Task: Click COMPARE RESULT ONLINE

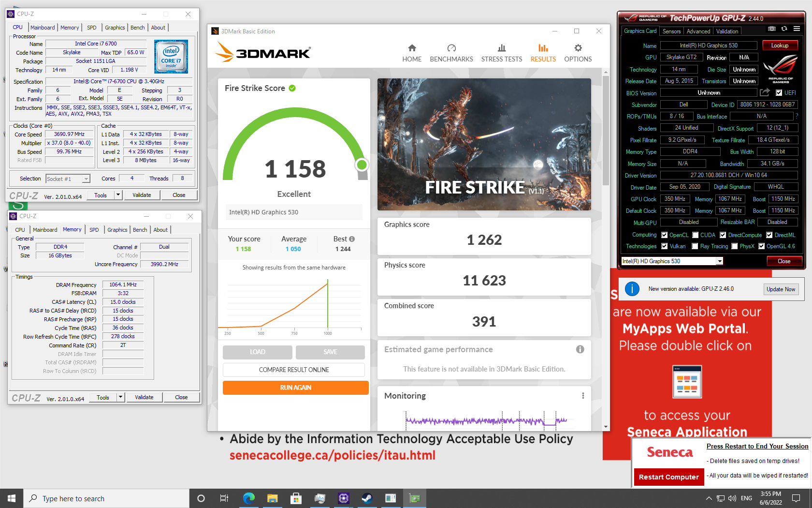Action: coord(293,370)
